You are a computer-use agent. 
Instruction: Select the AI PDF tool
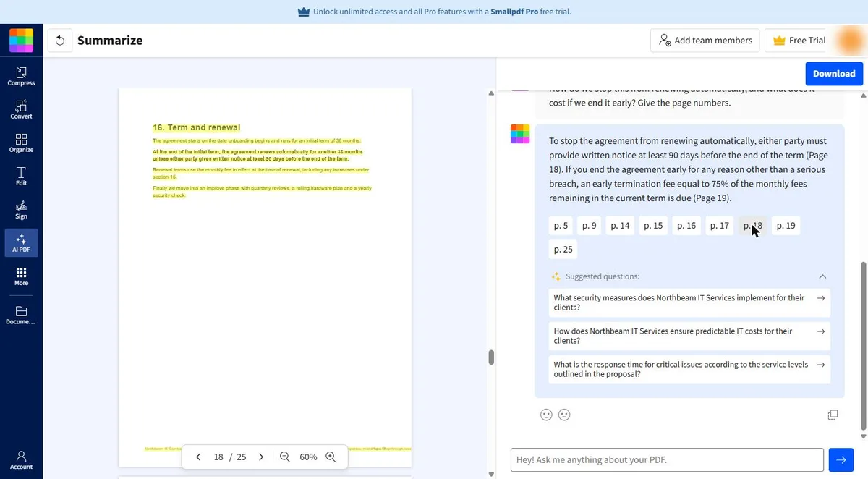coord(21,242)
